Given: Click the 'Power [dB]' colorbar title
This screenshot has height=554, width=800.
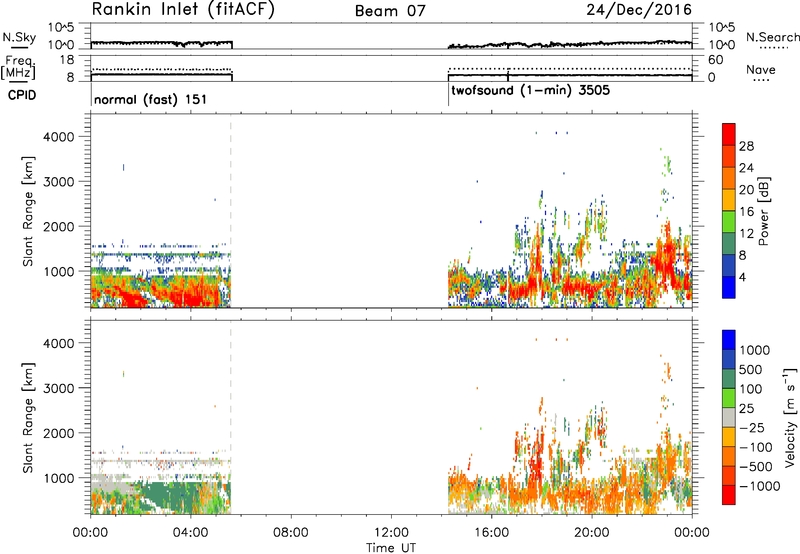Looking at the screenshot, I should tap(763, 211).
